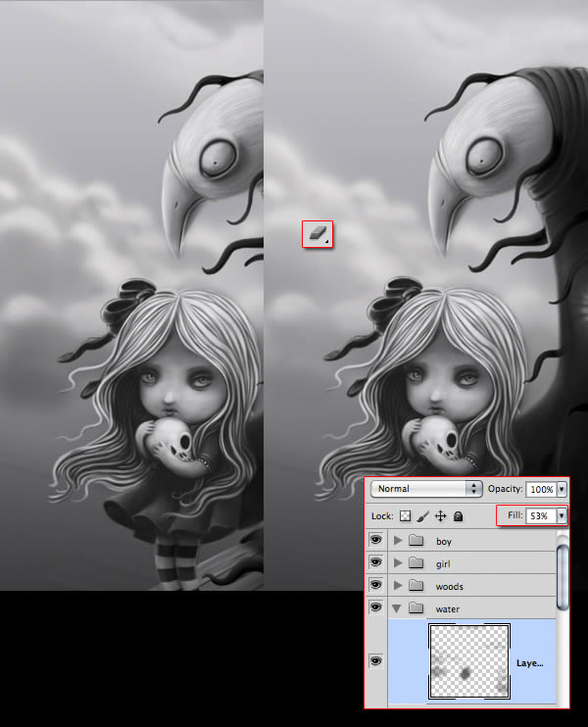Open the Normal blend mode dropdown

pyautogui.click(x=426, y=489)
